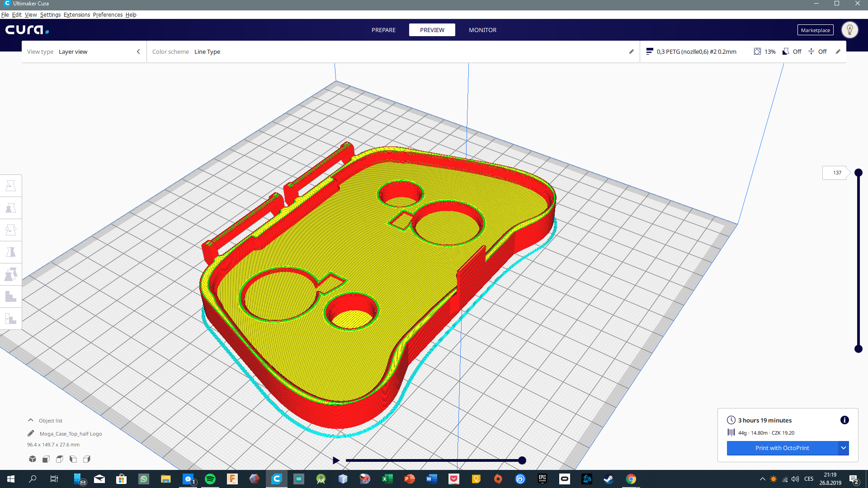868x488 pixels.
Task: Select the Per Model Settings tool
Action: tap(11, 274)
